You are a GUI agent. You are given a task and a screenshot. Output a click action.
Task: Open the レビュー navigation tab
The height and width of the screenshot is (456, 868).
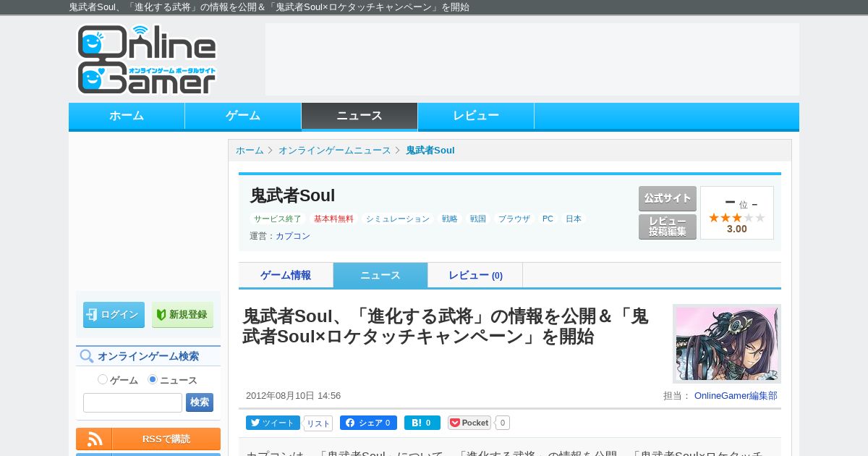476,116
